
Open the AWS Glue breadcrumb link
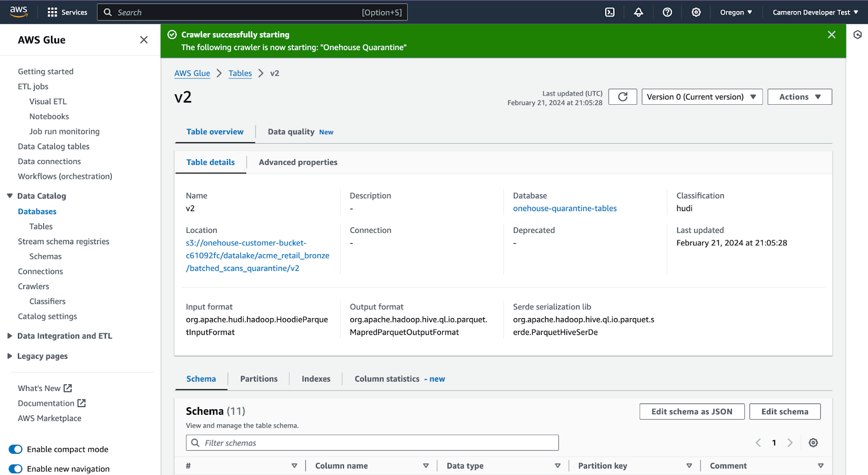[x=192, y=73]
